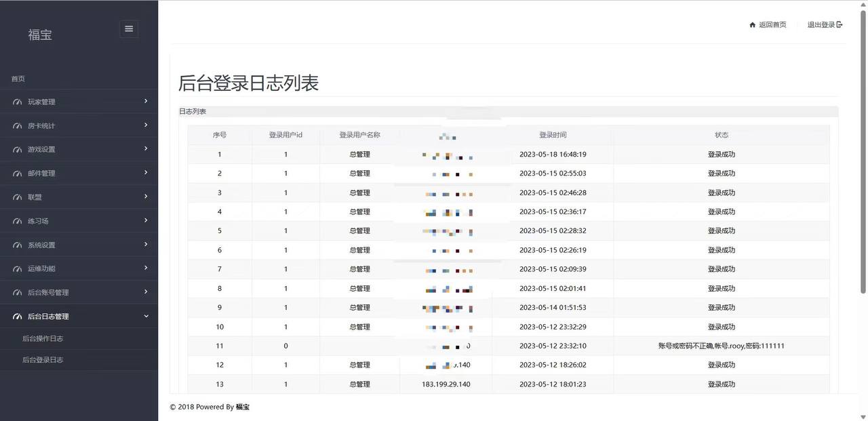Collapse the 后台日志管理 chevron arrow
This screenshot has height=421, width=868.
tap(146, 315)
